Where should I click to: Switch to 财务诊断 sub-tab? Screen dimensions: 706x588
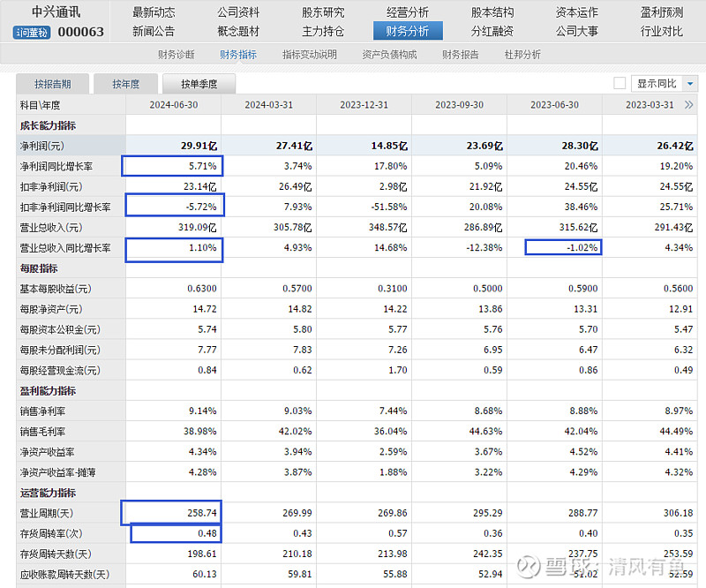[x=176, y=55]
